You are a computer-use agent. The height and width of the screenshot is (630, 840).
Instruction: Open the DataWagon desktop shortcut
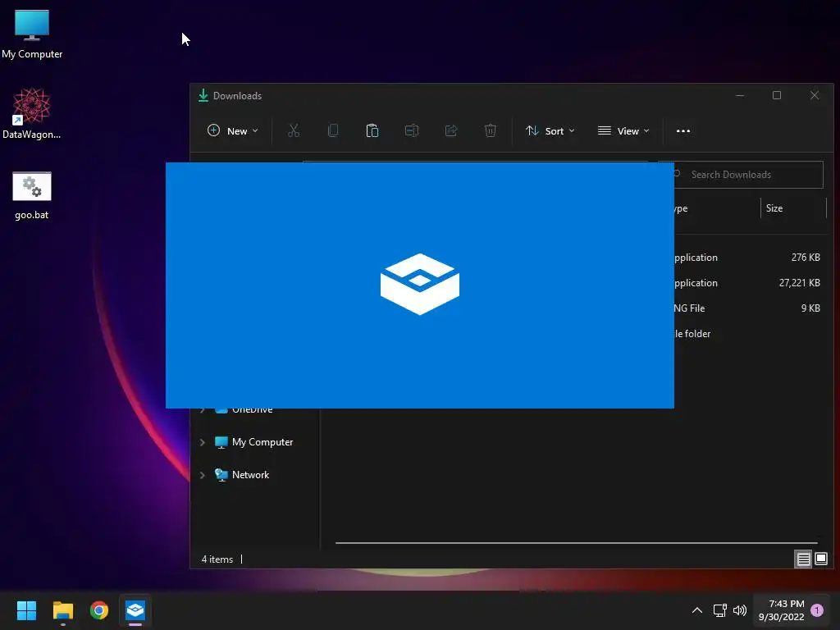point(32,113)
